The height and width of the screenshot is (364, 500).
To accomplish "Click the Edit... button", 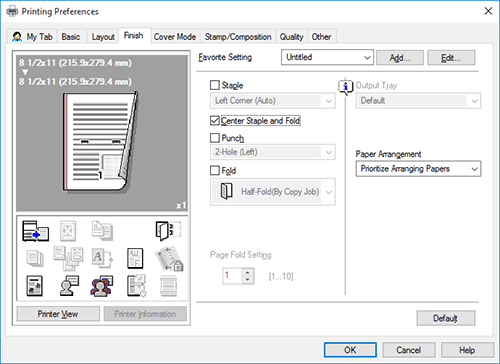I will (x=451, y=58).
